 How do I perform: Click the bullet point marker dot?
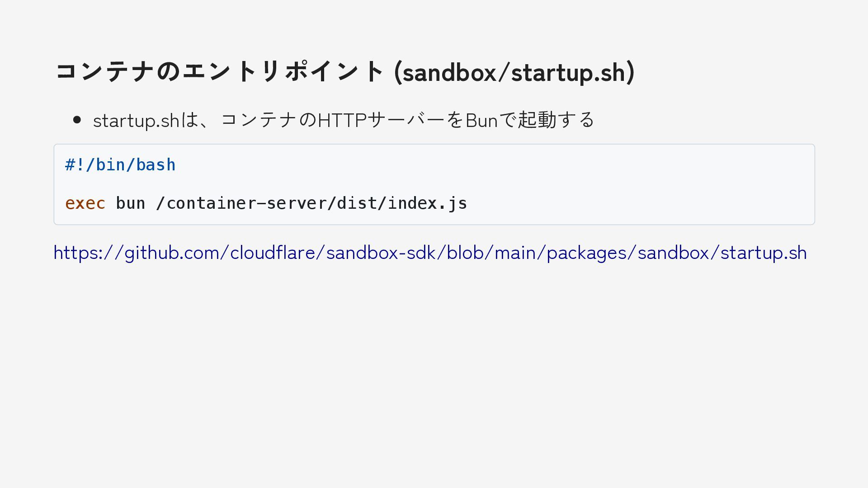[77, 120]
